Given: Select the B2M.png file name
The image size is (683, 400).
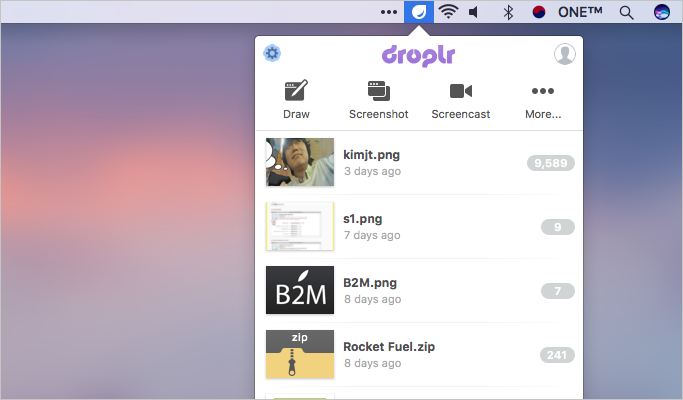Looking at the screenshot, I should [370, 283].
